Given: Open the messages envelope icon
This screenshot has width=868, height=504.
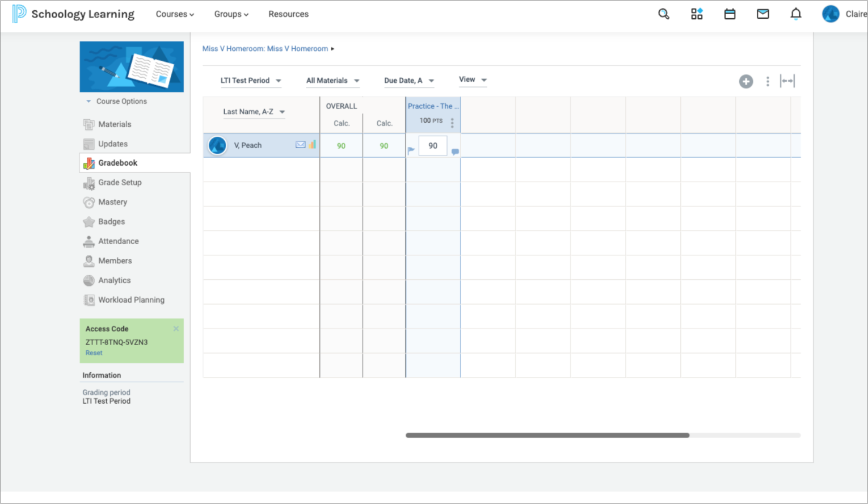Looking at the screenshot, I should point(762,14).
